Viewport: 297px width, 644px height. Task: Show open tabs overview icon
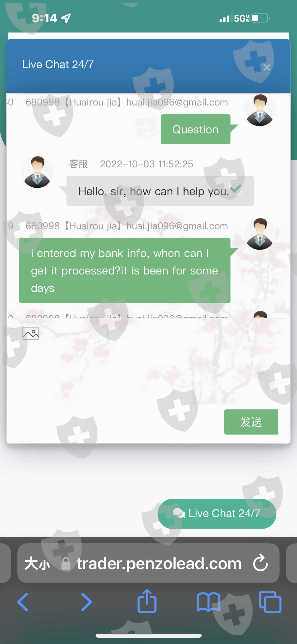click(x=270, y=602)
